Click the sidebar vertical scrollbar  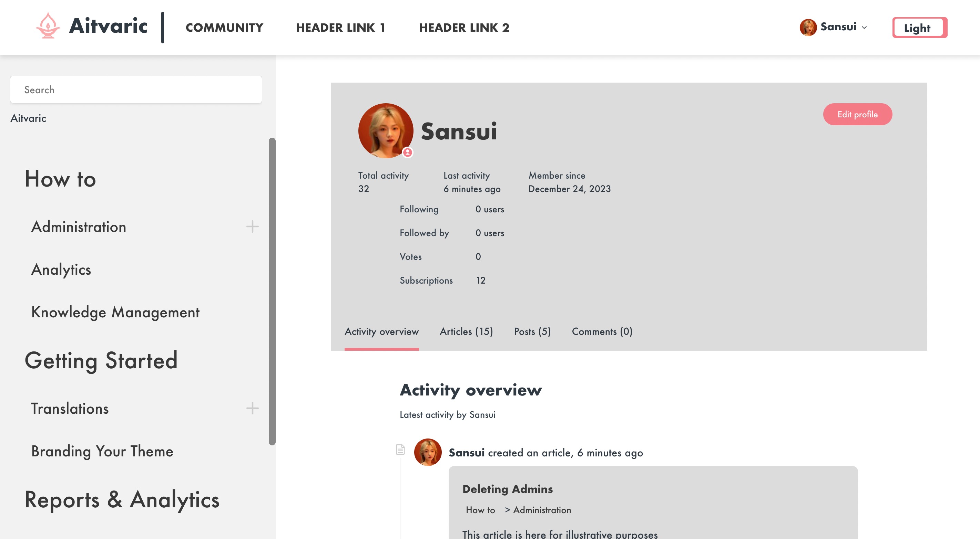[272, 291]
